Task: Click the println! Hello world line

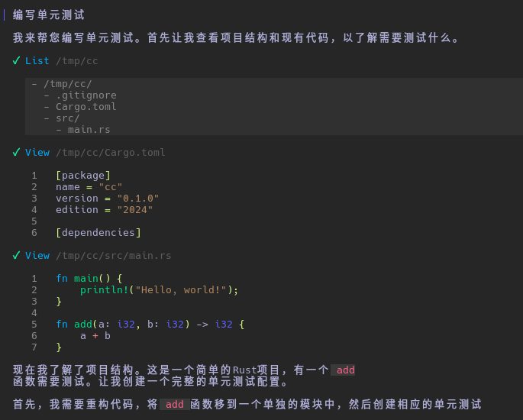Action: (159, 289)
